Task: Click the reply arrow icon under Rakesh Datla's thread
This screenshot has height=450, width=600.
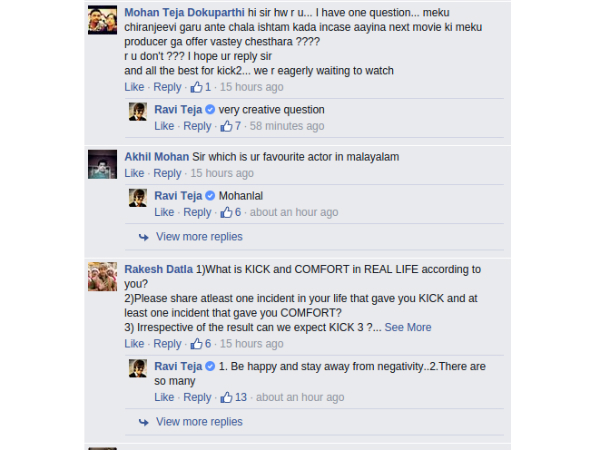Action: (x=143, y=422)
